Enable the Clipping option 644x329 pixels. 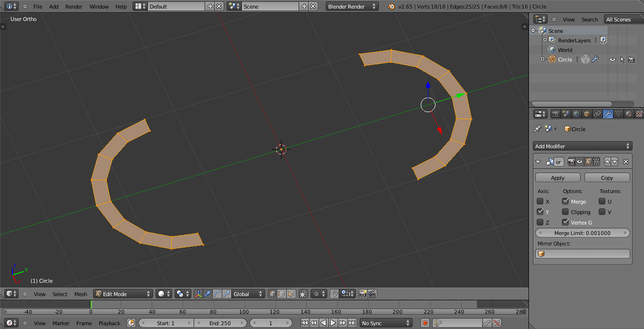(565, 212)
